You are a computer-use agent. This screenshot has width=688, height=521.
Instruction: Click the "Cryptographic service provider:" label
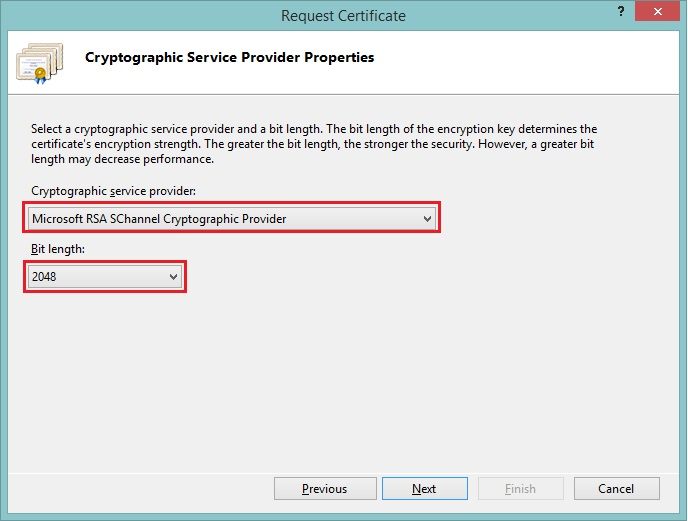tap(111, 191)
